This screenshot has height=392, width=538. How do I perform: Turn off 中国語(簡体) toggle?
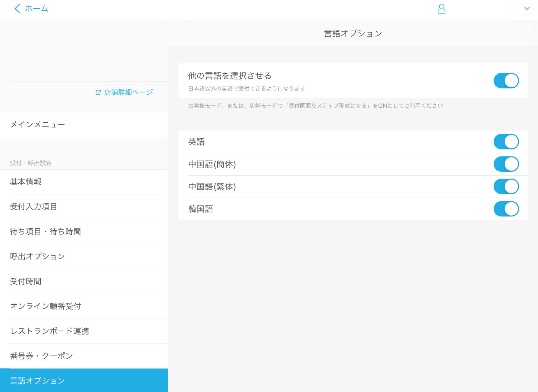[x=506, y=164]
